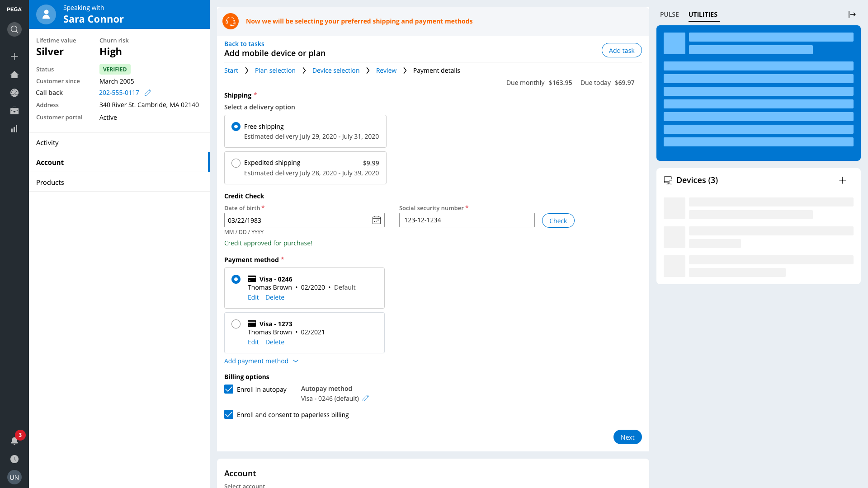The height and width of the screenshot is (488, 868).
Task: Click the Next button
Action: [x=627, y=437]
